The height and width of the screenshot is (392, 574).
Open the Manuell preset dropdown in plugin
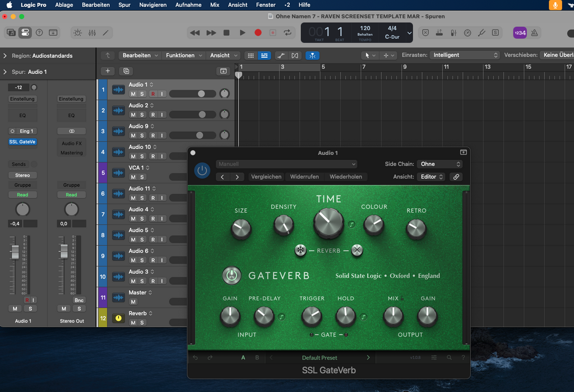point(286,164)
